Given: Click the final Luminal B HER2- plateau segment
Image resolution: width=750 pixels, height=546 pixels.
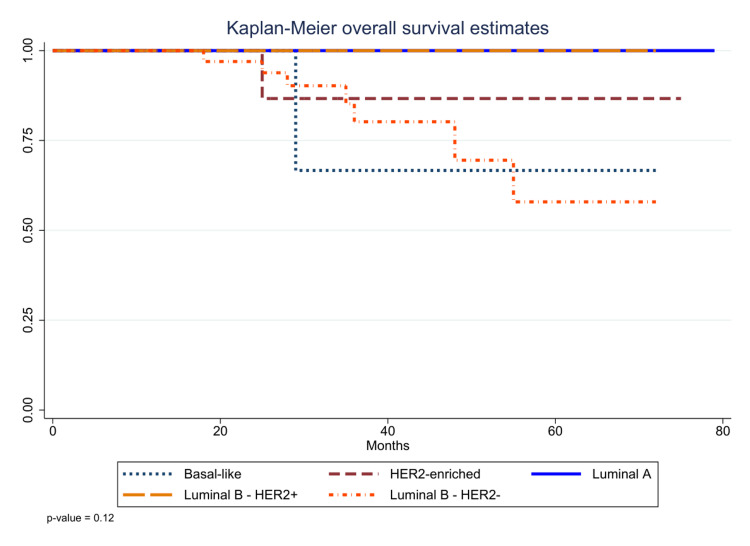Looking at the screenshot, I should (585, 202).
